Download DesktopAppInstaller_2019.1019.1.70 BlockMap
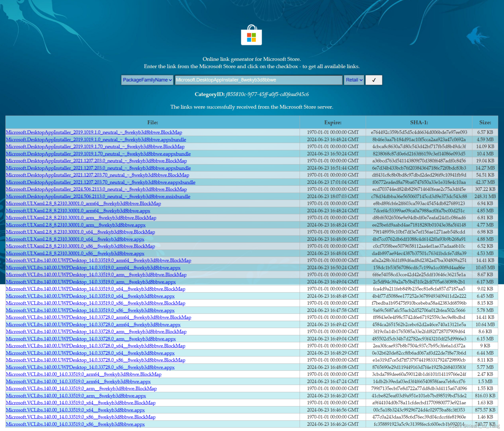Image resolution: width=504 pixels, height=431 pixels. 95,147
